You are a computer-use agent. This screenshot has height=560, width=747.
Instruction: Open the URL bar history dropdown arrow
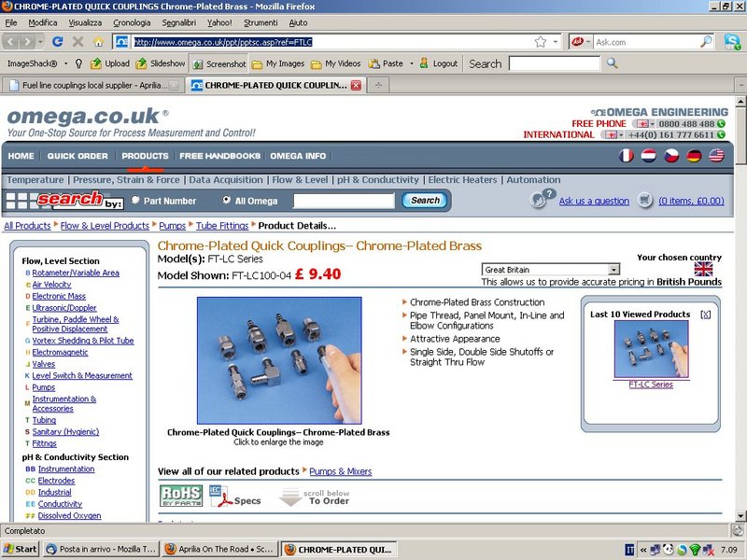pos(556,42)
